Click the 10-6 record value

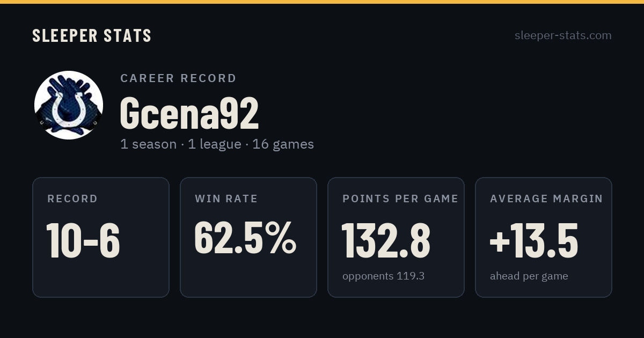(x=83, y=240)
